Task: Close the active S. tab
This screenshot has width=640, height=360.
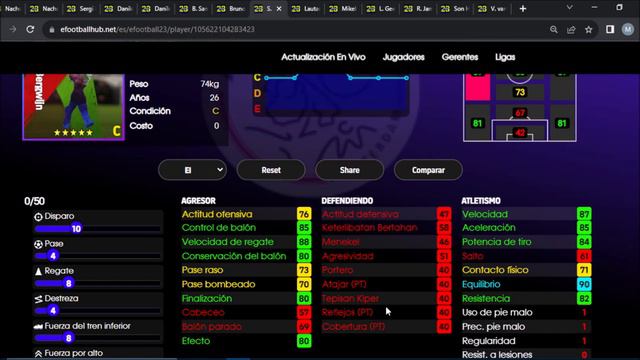Action: [279, 9]
